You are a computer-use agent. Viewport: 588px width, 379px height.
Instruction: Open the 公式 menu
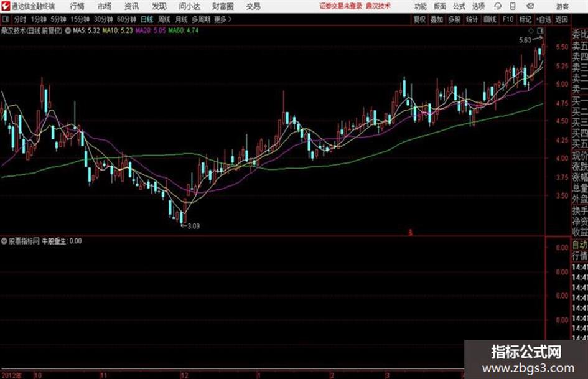point(459,6)
